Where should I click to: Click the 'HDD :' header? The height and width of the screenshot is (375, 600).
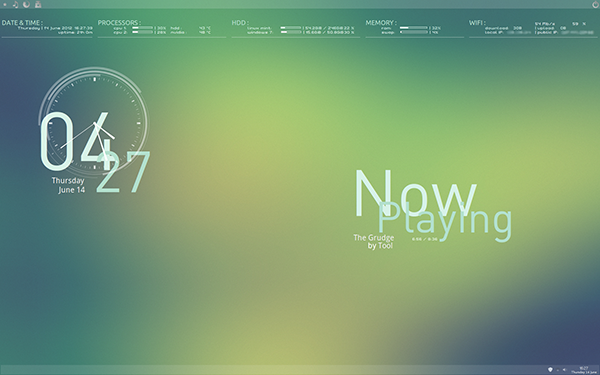point(240,23)
